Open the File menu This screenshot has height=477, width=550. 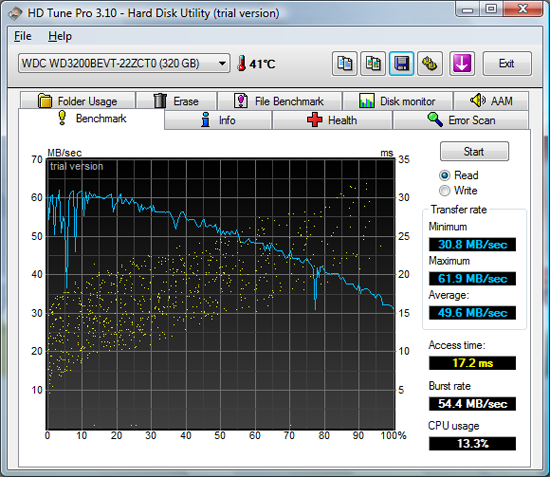tap(23, 36)
